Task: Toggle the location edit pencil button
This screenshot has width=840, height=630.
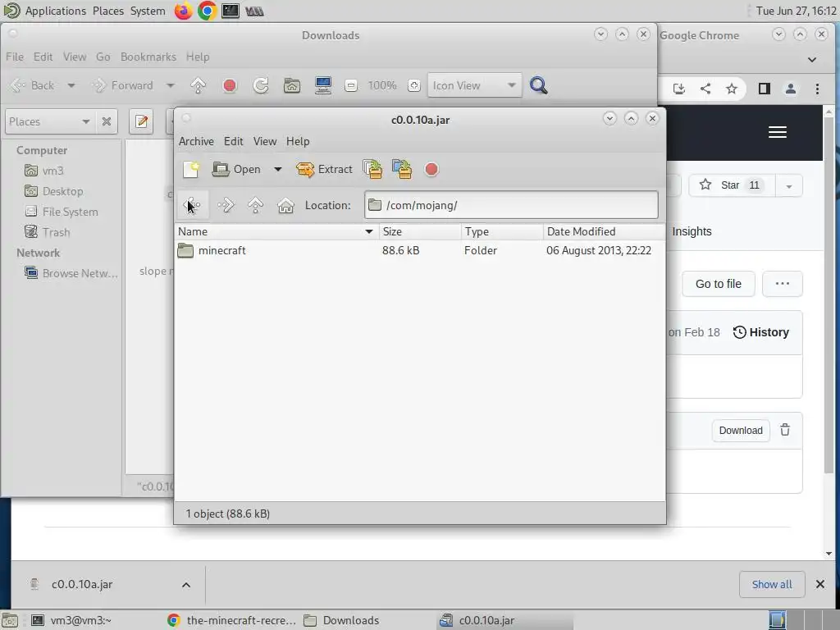Action: [141, 121]
